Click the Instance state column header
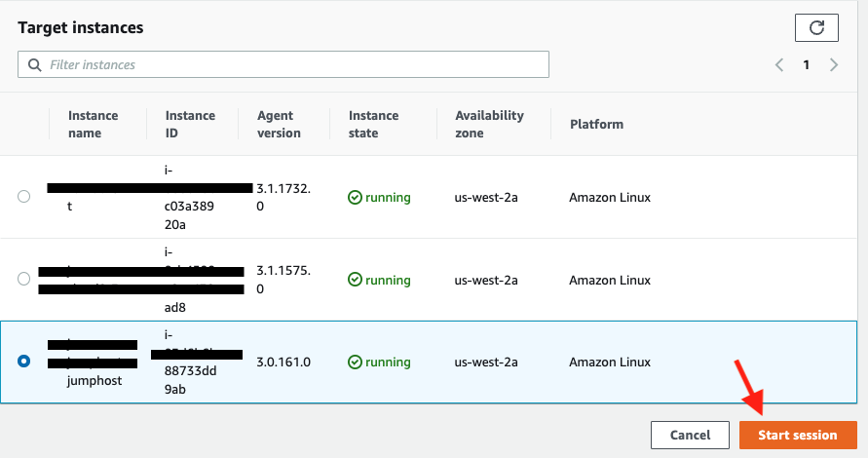868x458 pixels. (x=374, y=124)
